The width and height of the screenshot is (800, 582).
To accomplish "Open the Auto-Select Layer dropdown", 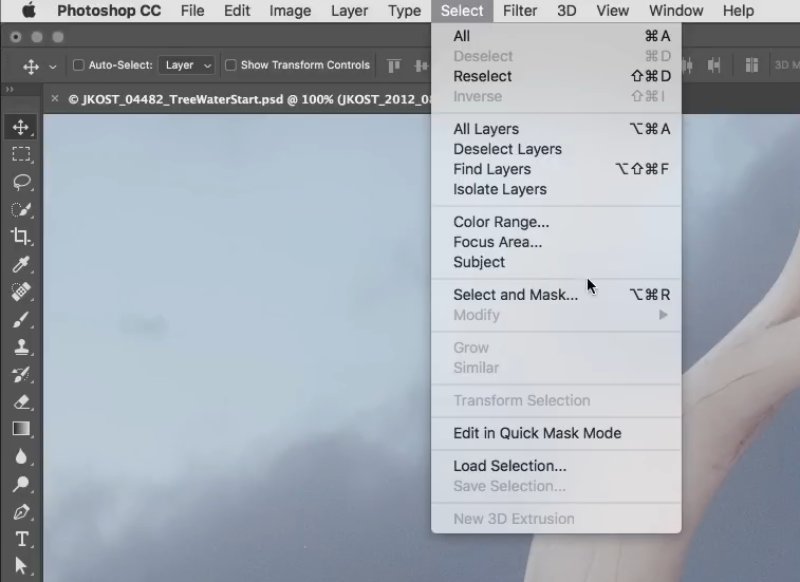I will click(188, 66).
